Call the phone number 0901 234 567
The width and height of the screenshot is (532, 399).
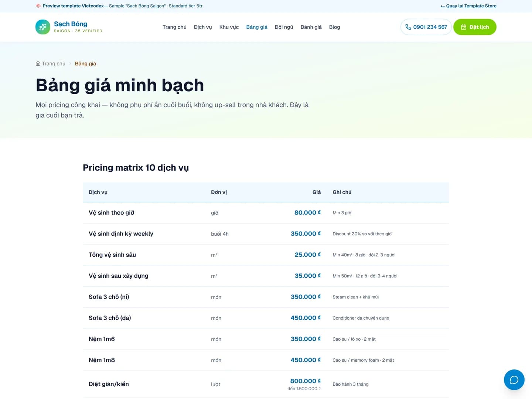[430, 27]
